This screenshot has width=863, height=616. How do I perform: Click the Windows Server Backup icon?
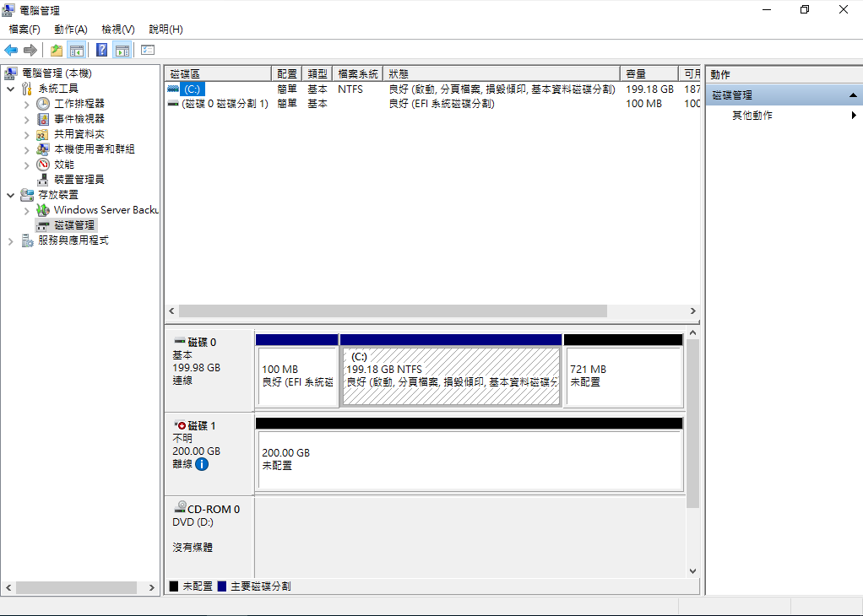coord(43,210)
